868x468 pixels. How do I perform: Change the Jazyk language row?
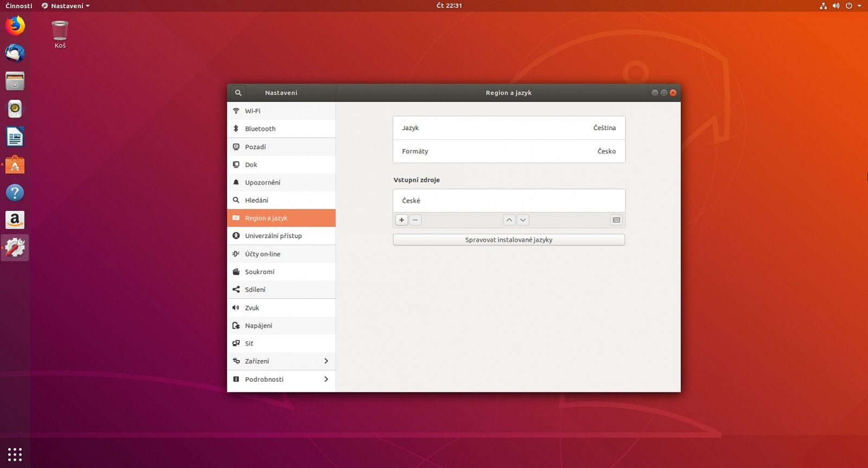pyautogui.click(x=509, y=128)
